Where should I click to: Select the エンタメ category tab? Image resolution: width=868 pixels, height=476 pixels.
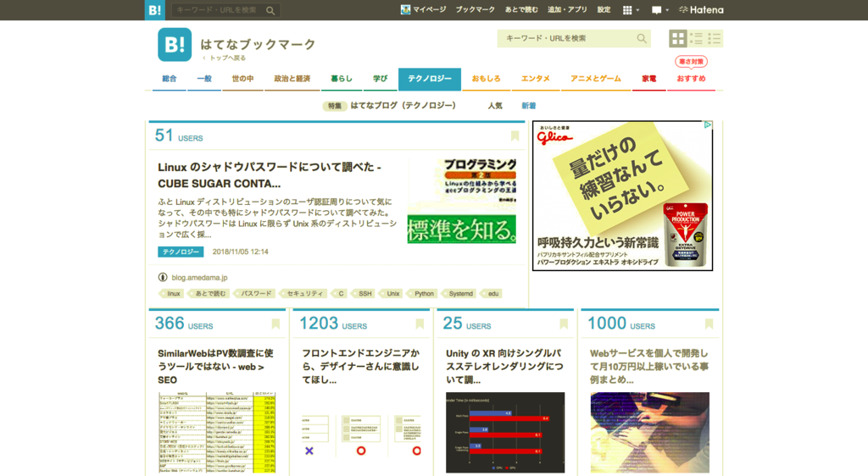[x=536, y=79]
